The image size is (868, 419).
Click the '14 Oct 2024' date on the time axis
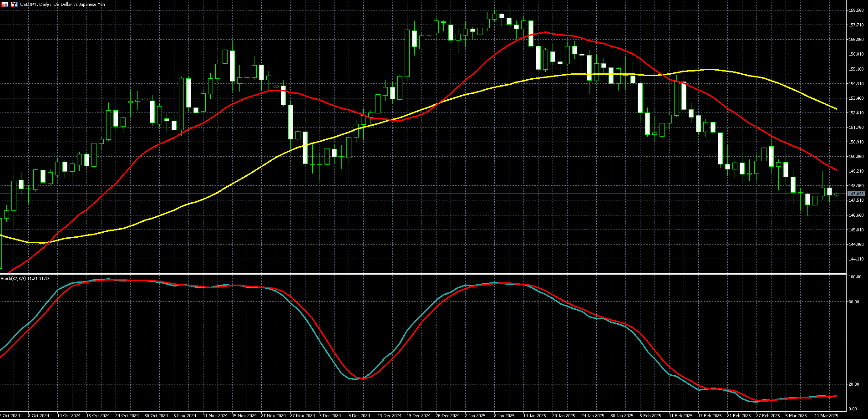tap(69, 416)
